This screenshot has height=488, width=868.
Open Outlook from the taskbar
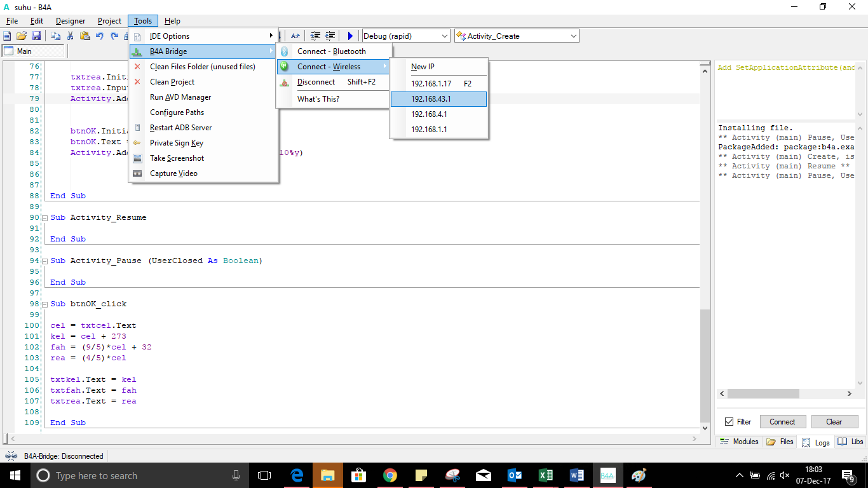[515, 475]
